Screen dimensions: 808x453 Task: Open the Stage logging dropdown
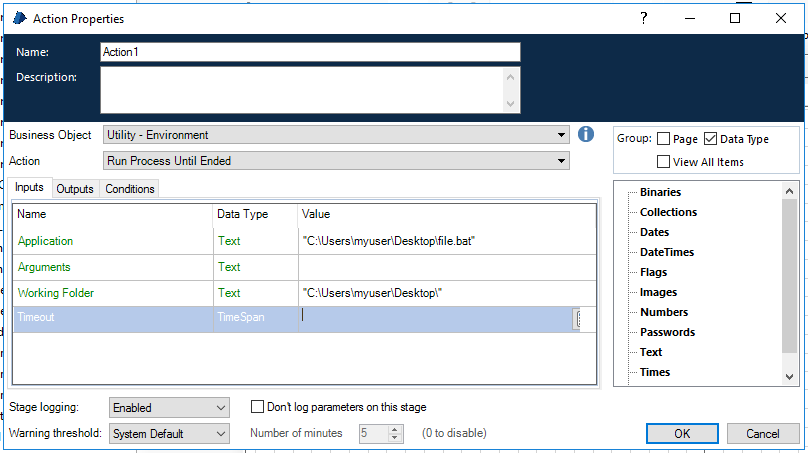click(169, 408)
